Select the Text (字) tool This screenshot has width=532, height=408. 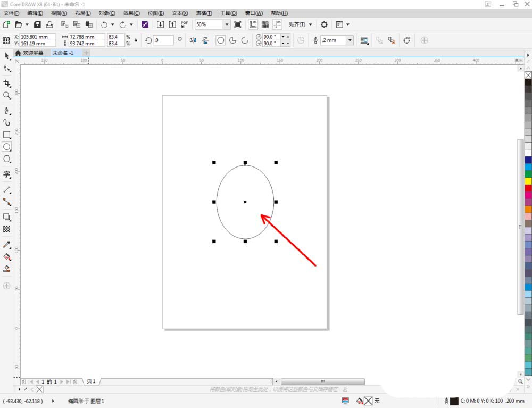point(7,174)
